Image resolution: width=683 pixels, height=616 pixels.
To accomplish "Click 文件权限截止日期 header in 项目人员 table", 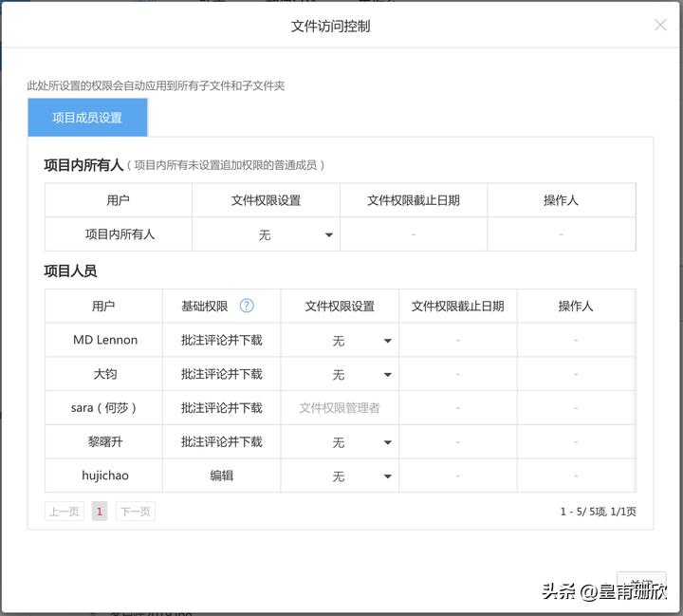I will click(x=458, y=306).
